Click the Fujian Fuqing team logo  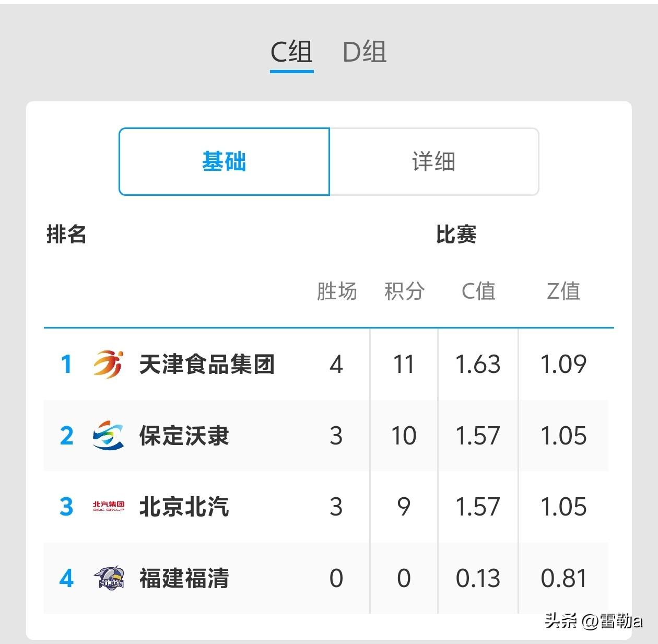(x=109, y=578)
